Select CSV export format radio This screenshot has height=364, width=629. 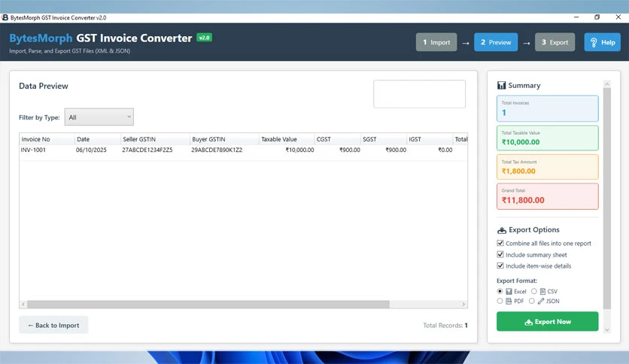tap(534, 292)
